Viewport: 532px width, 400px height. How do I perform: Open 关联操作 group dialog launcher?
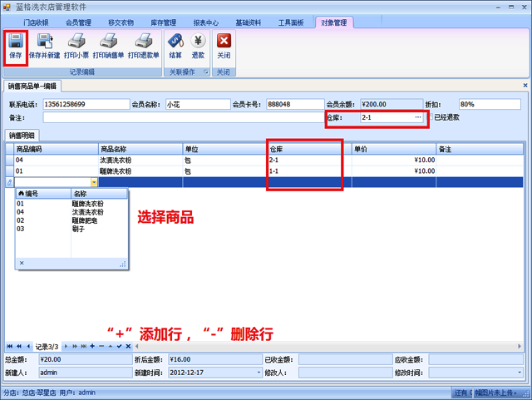(205, 72)
